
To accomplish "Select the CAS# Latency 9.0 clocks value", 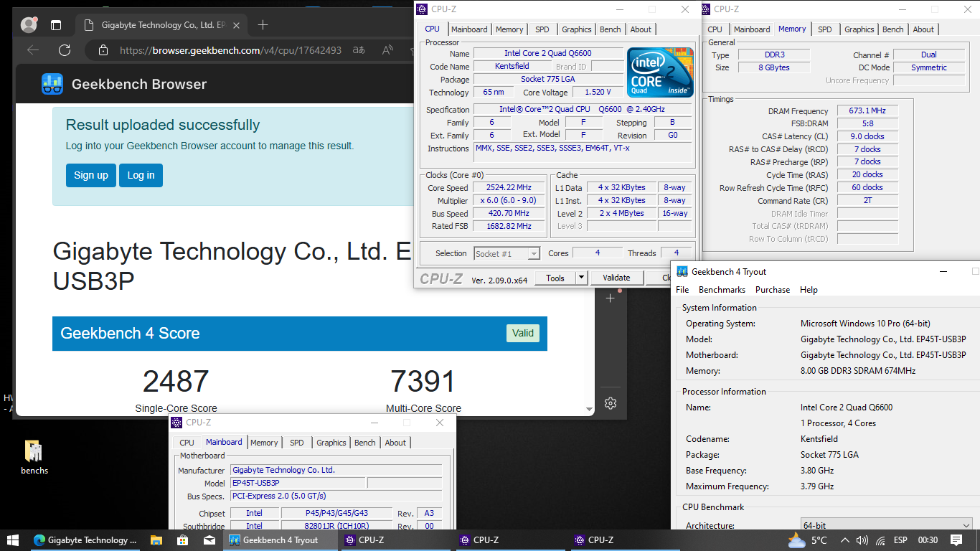I will click(867, 136).
